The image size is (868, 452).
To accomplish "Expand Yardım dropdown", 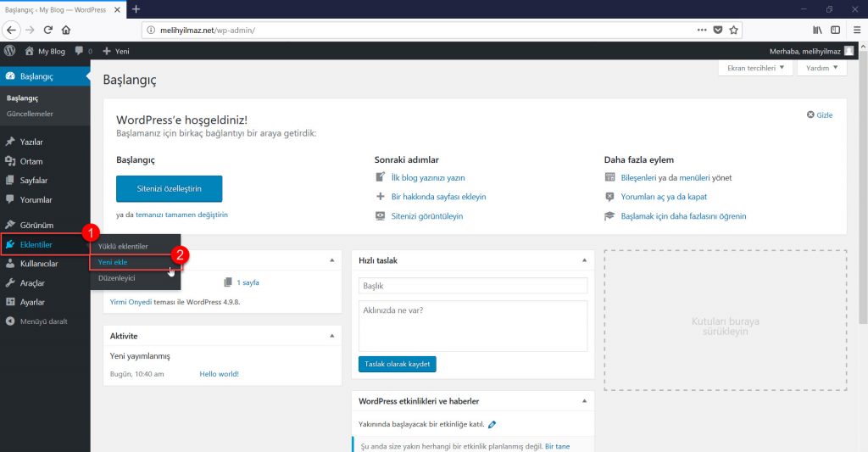I will tap(821, 68).
